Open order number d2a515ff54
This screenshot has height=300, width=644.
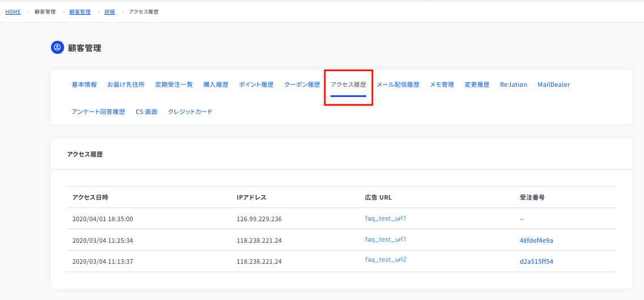coord(536,261)
